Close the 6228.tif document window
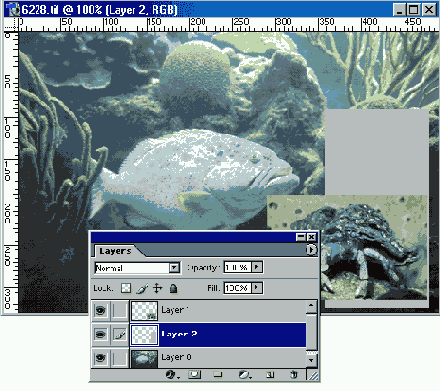This screenshot has width=440, height=391. click(429, 10)
